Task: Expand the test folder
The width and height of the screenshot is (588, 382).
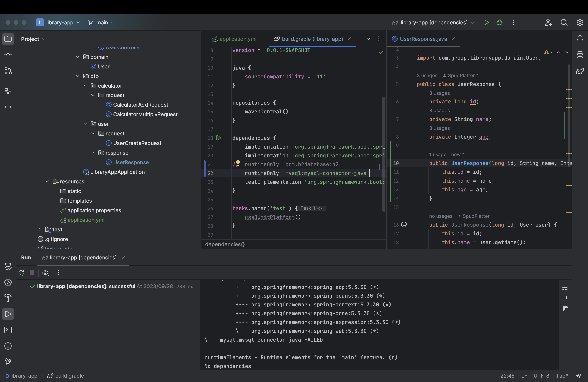Action: coord(39,230)
